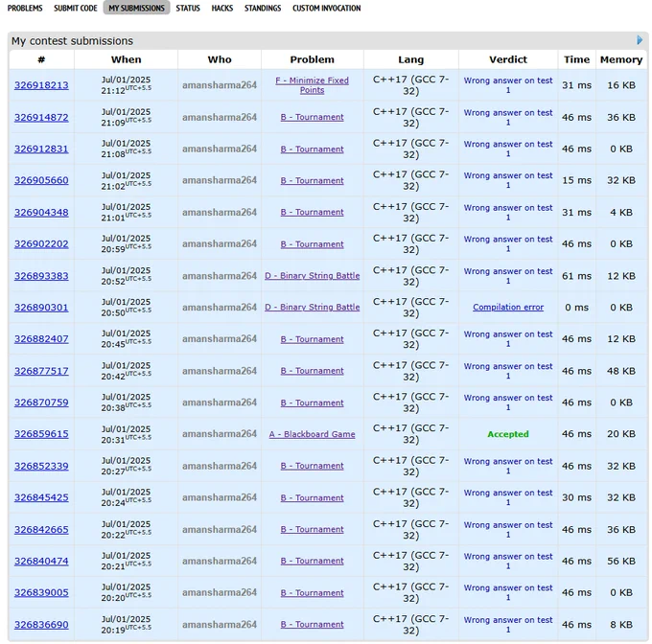Screen dimensions: 652x644
Task: View the Standings tab
Action: (x=263, y=8)
